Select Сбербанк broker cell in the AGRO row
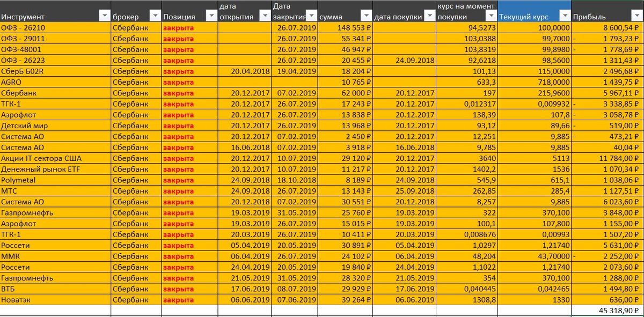 (x=136, y=82)
